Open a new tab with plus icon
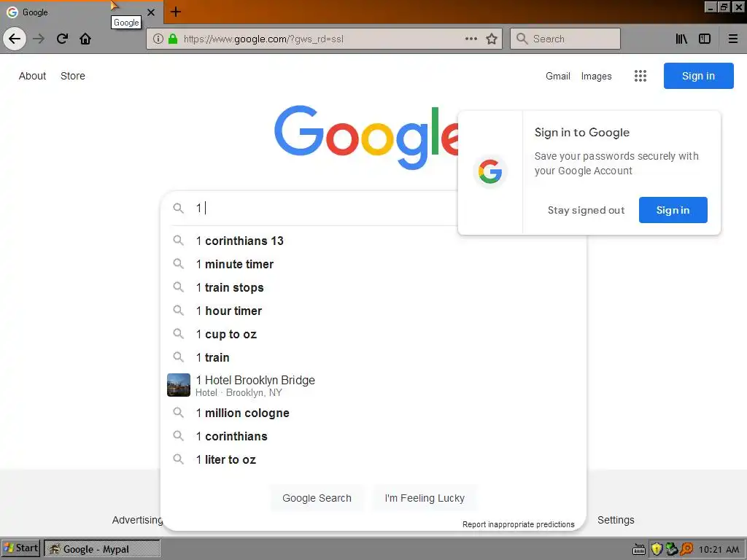The image size is (747, 560). pos(175,12)
